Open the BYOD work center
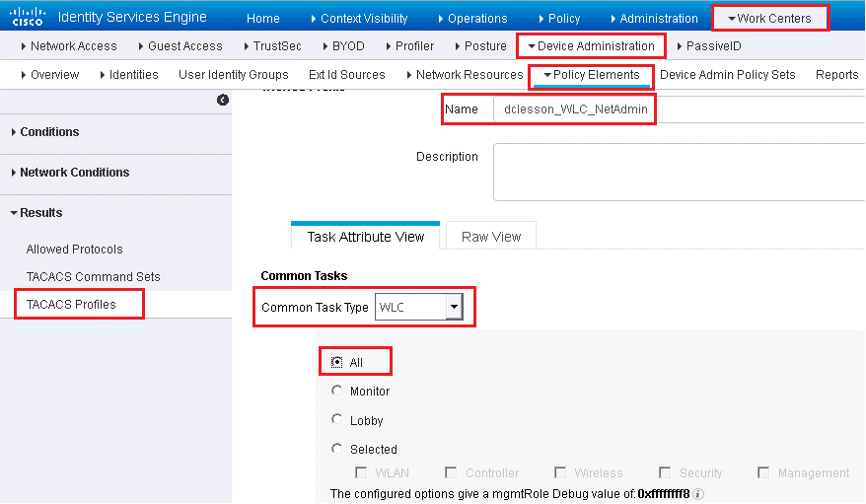This screenshot has width=866, height=504. click(343, 45)
